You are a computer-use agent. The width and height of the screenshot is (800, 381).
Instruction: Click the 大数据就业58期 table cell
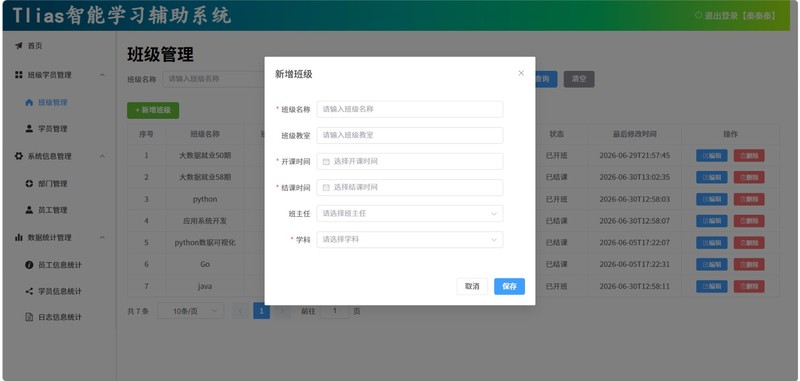205,177
